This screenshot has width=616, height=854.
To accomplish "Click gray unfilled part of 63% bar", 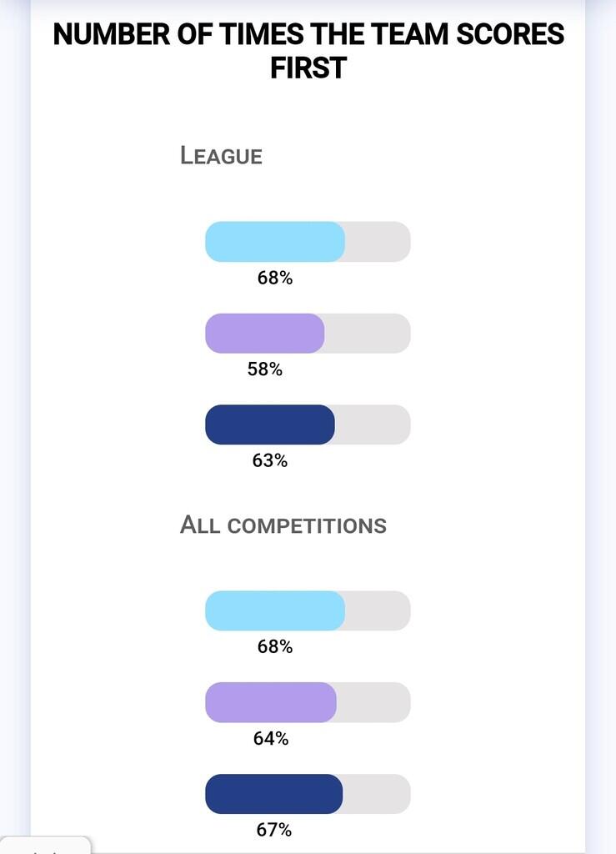I will (372, 424).
